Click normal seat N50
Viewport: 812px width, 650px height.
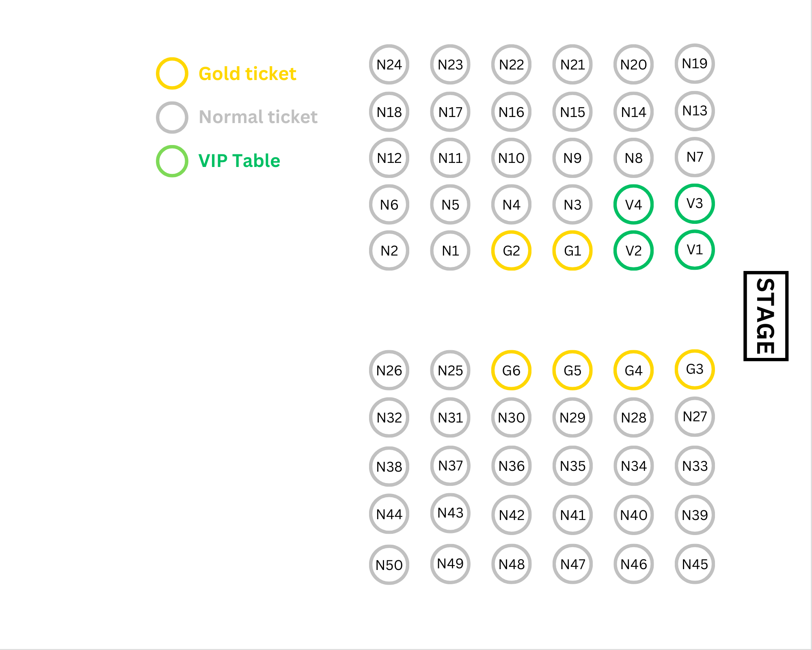coord(389,565)
